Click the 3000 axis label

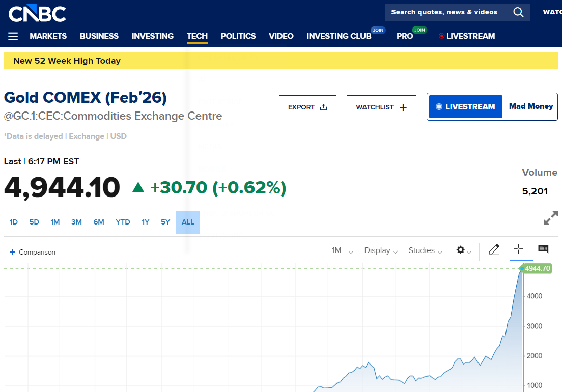(535, 326)
